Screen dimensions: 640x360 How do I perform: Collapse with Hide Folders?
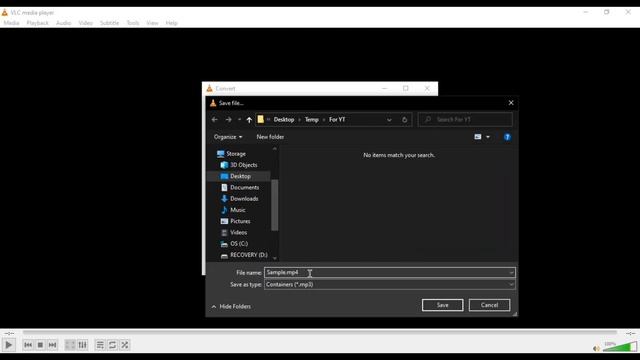[x=231, y=307]
